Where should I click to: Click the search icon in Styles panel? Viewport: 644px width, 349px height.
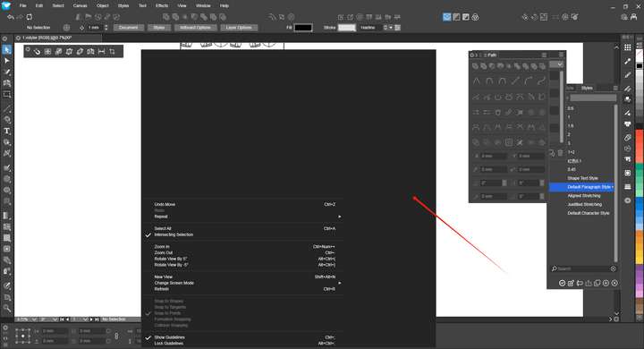[x=554, y=268]
